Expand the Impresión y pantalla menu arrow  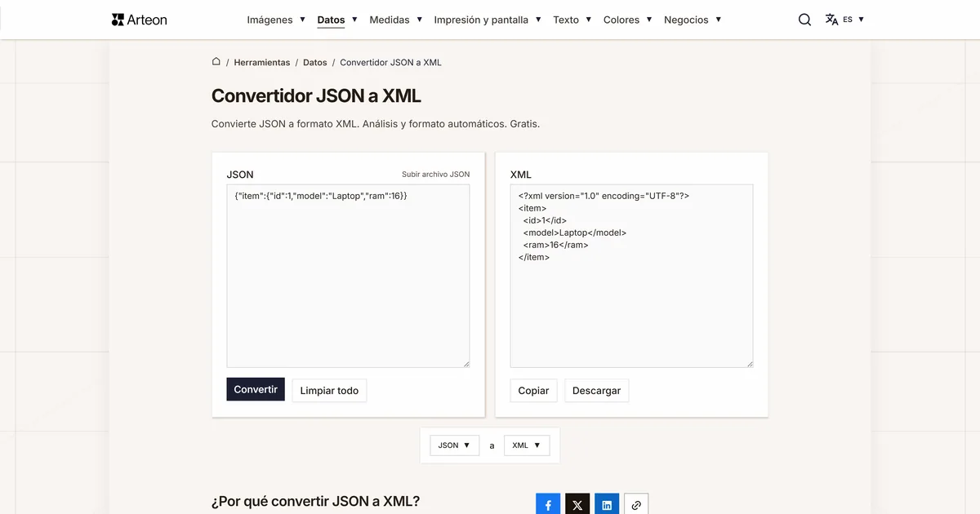(538, 20)
